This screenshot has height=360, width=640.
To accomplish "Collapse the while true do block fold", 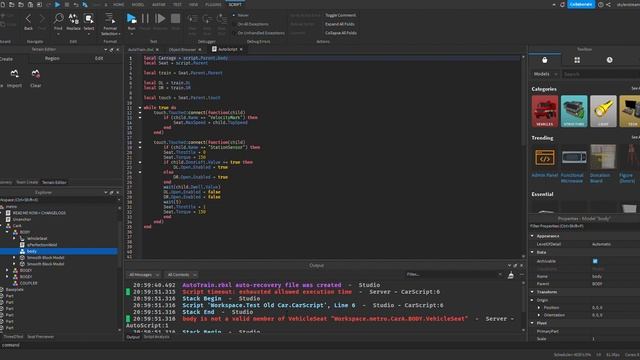I will 140,108.
